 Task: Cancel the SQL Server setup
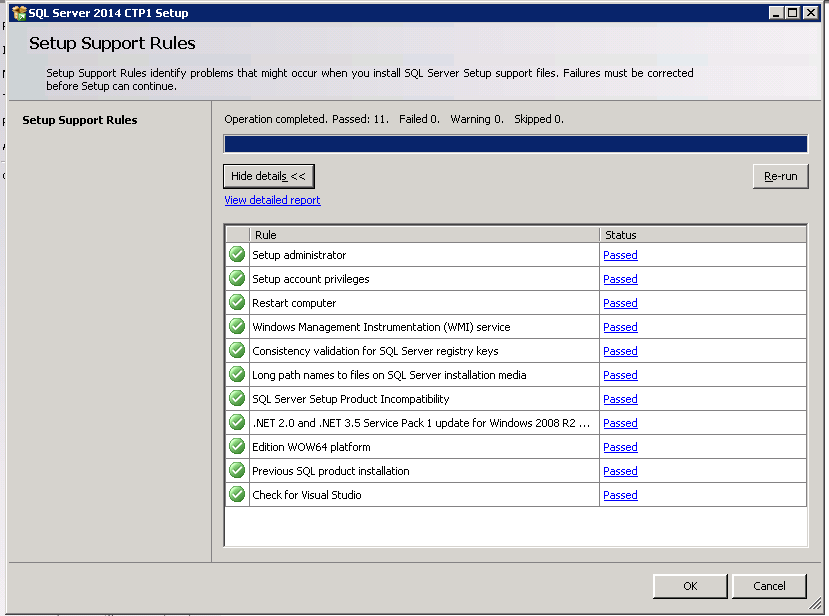[x=769, y=586]
